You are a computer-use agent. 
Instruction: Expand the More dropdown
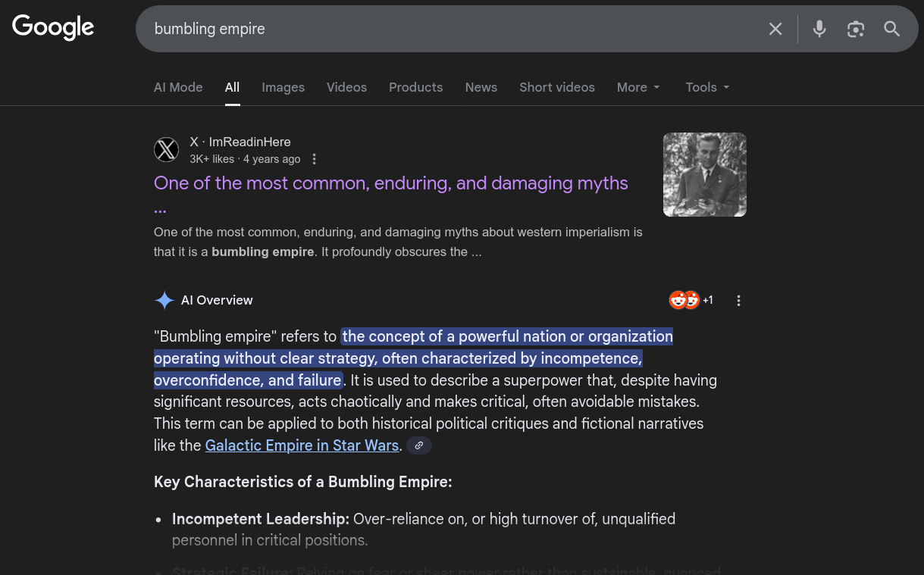click(638, 87)
